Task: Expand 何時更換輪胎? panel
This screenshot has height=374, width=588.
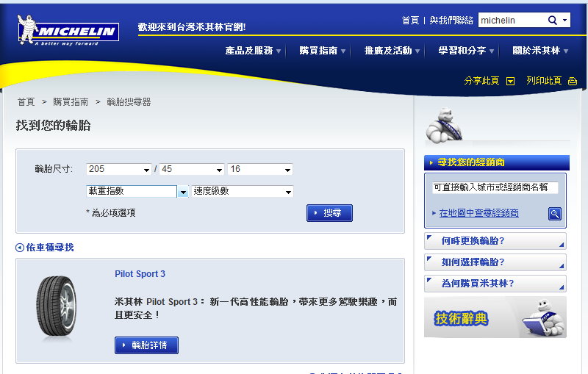Action: [495, 241]
